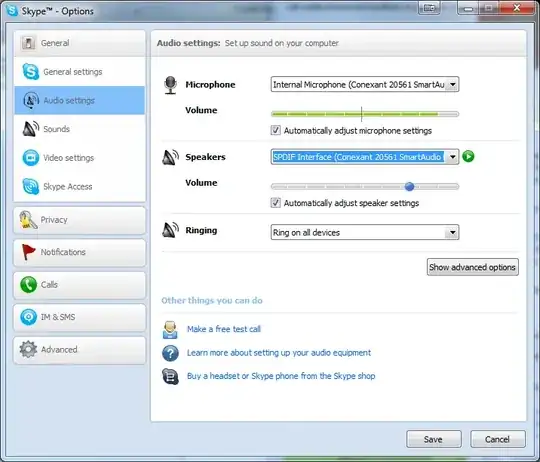This screenshot has height=462, width=540.
Task: Click the General settings Skype icon
Action: pos(31,72)
